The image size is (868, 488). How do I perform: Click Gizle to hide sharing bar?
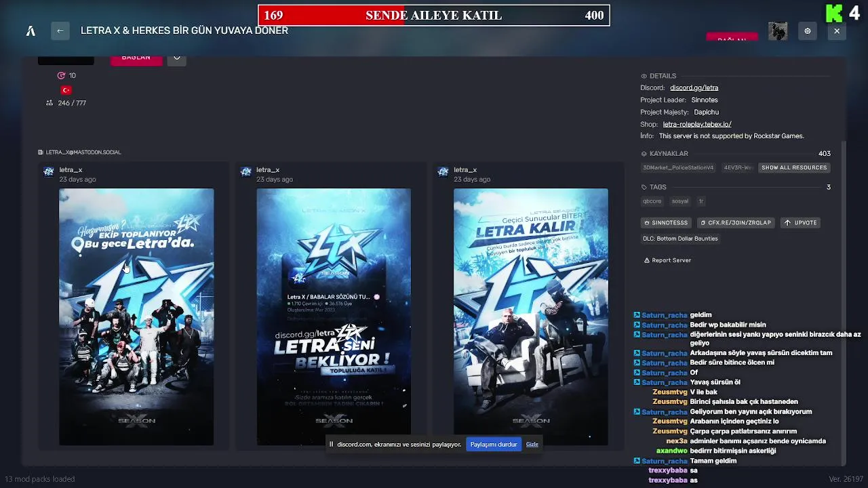532,445
